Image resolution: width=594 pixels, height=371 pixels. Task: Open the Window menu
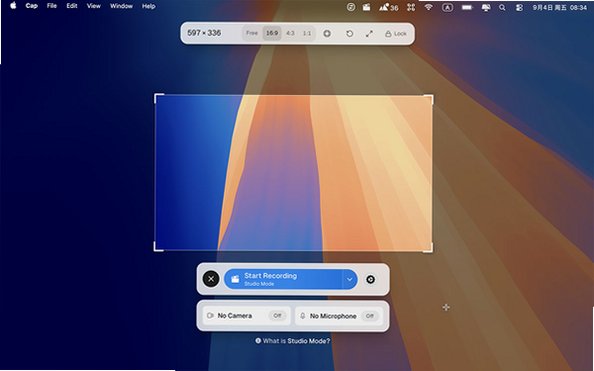[x=121, y=6]
